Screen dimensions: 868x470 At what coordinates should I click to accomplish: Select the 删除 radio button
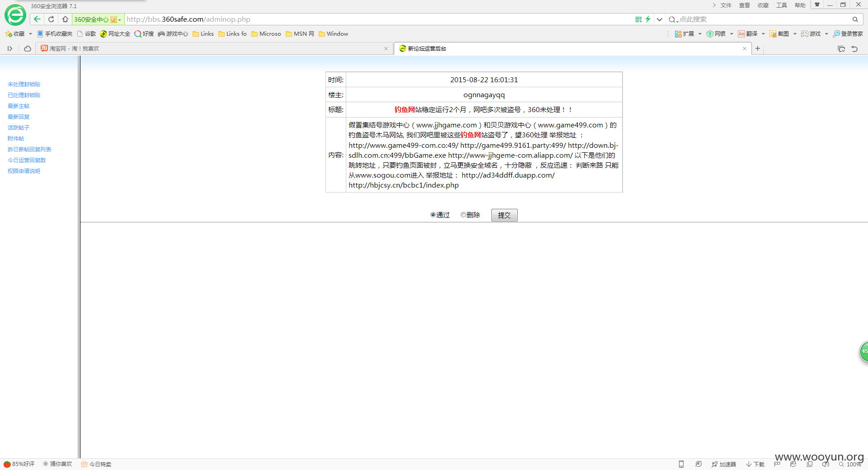[x=463, y=215]
